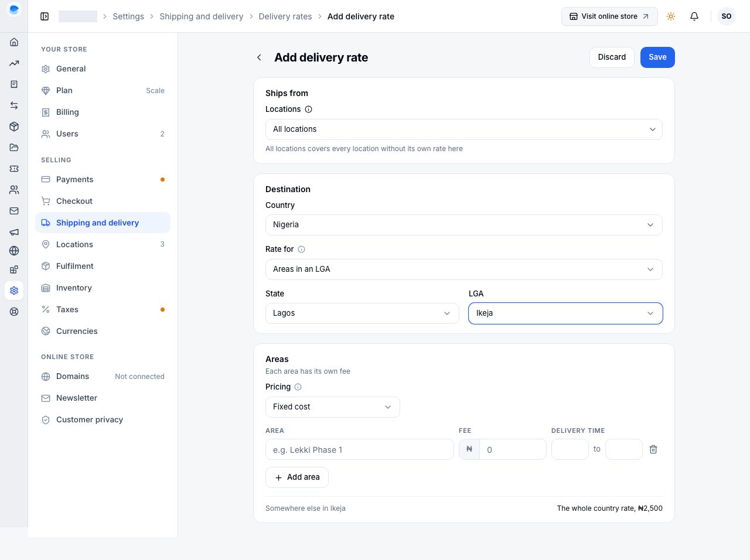This screenshot has height=560, width=750.
Task: Open Customer privacy settings
Action: (103, 419)
